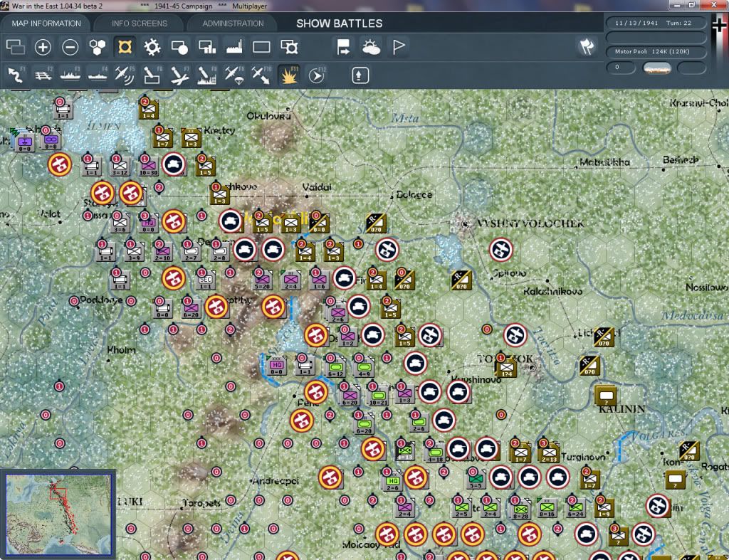This screenshot has height=560, width=729.
Task: Select the F7 bomb-and-aircraft mode
Action: click(x=179, y=75)
